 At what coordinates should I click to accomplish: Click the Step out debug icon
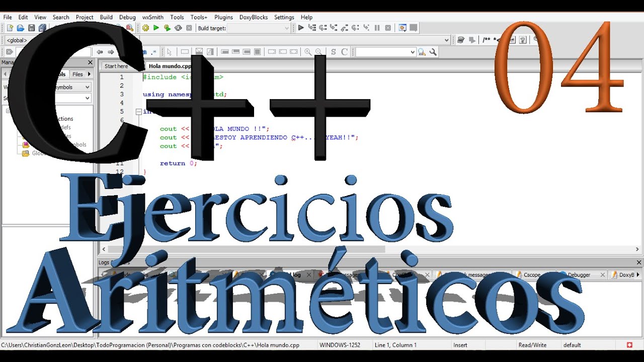tap(345, 28)
